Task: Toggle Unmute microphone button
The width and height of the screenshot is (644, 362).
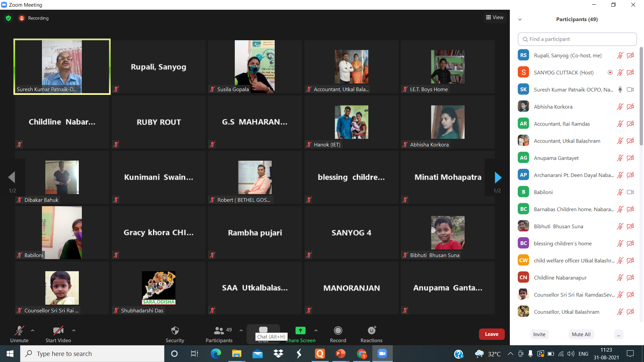Action: coord(19,331)
